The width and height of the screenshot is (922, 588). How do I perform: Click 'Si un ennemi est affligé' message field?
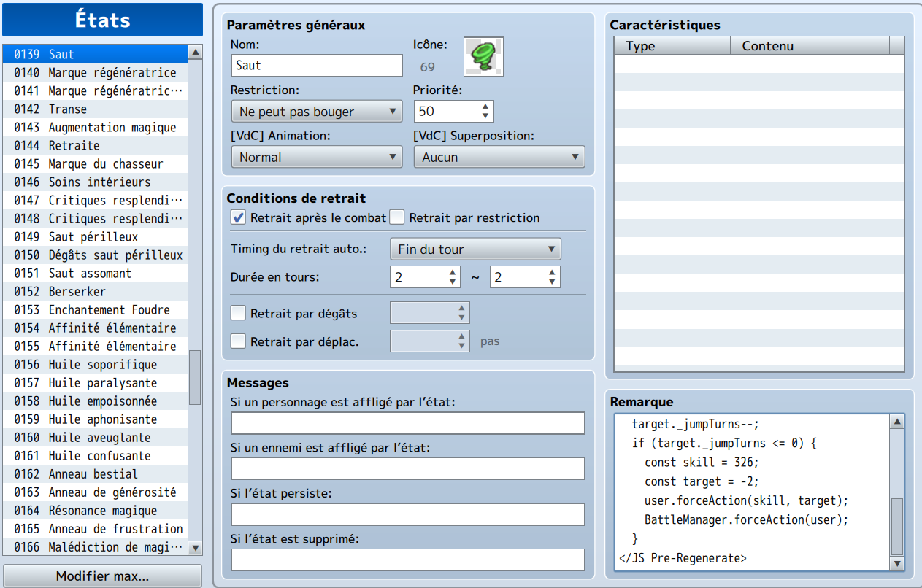pyautogui.click(x=408, y=468)
